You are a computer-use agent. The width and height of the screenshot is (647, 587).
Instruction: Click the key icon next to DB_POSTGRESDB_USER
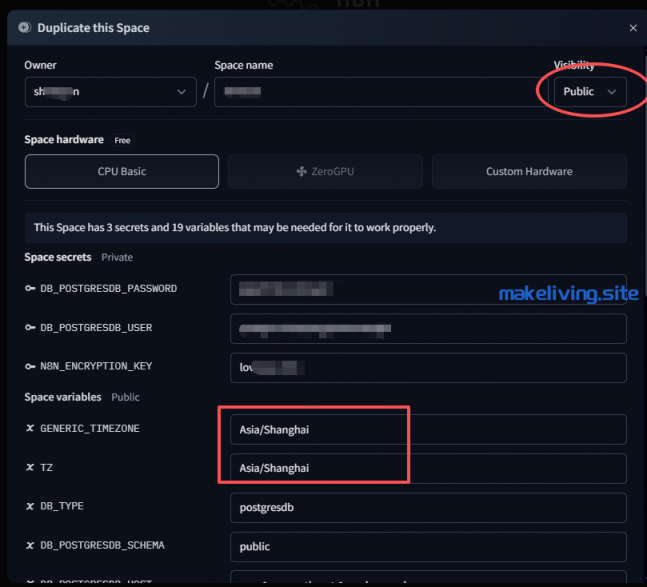pyautogui.click(x=30, y=328)
